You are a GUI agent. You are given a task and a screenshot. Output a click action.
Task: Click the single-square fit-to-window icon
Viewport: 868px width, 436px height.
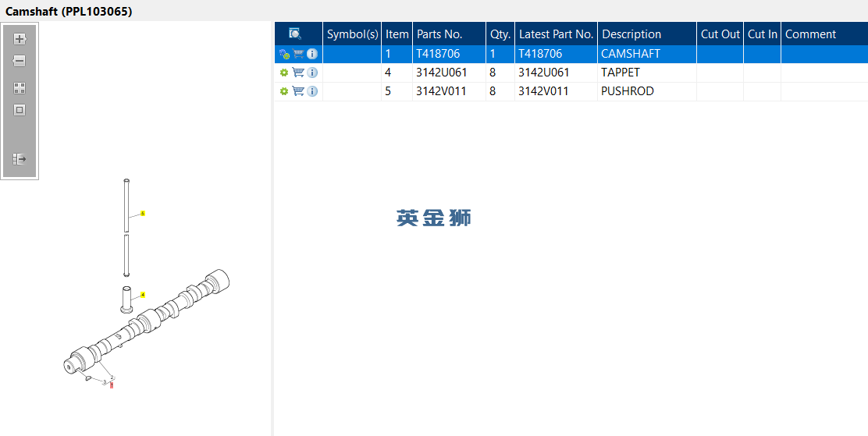tap(20, 110)
